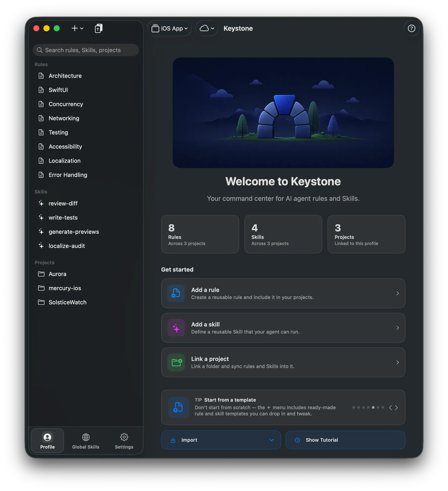Open the Concurrency rule
The width and height of the screenshot is (448, 491).
[x=86, y=104]
